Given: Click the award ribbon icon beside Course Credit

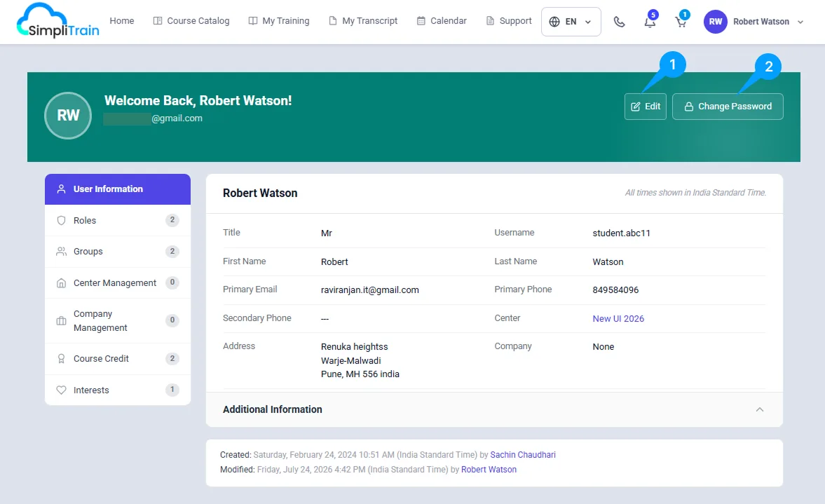Looking at the screenshot, I should point(62,359).
